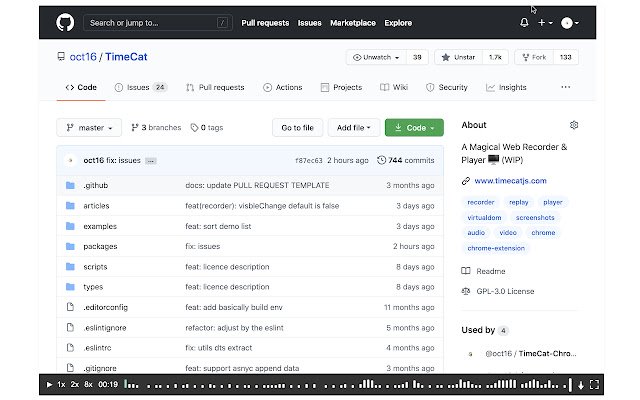Switch to the Issues tab
The image size is (640, 400).
tap(141, 87)
